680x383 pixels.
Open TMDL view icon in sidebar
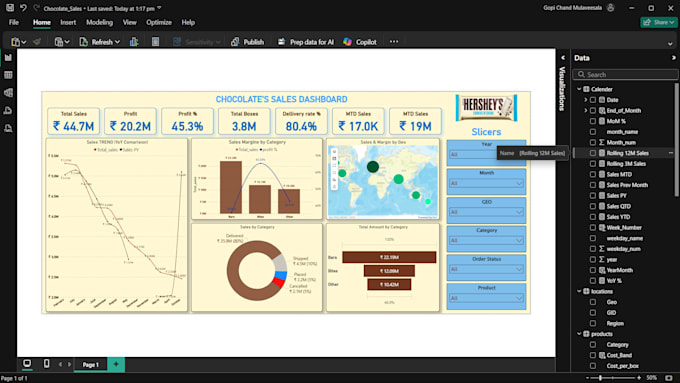[x=8, y=128]
